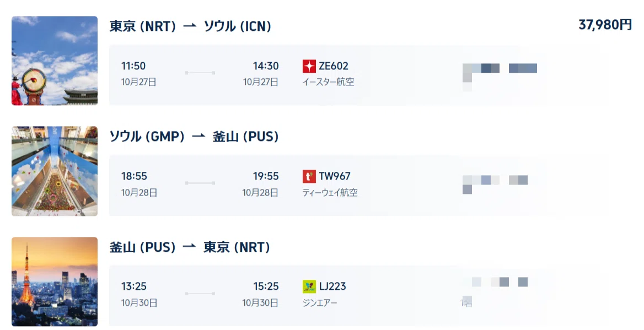Click the 東京 (NRT) → ソウル (ICN) heading
This screenshot has height=330, width=644.
(190, 26)
